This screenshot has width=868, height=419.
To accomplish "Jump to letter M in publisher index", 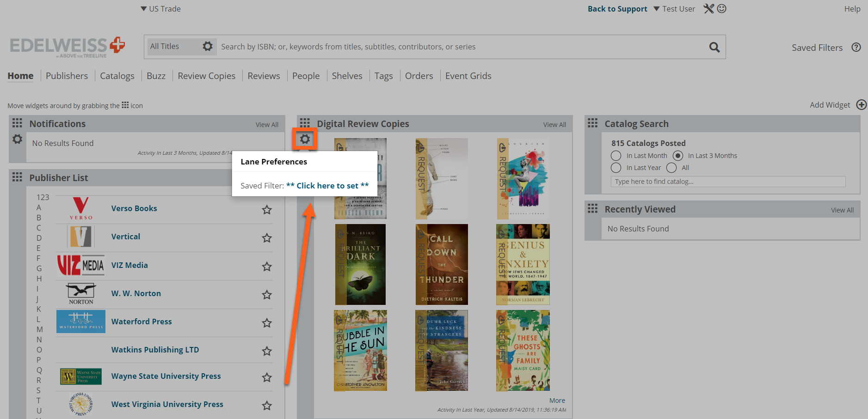I will pos(40,329).
